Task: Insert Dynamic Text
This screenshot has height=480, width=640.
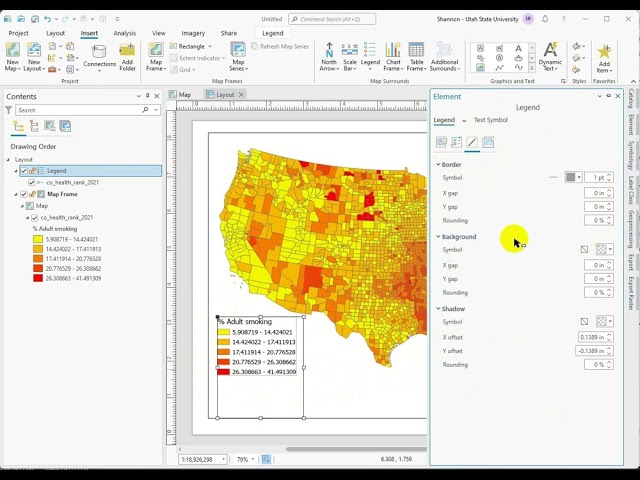Action: [x=550, y=56]
